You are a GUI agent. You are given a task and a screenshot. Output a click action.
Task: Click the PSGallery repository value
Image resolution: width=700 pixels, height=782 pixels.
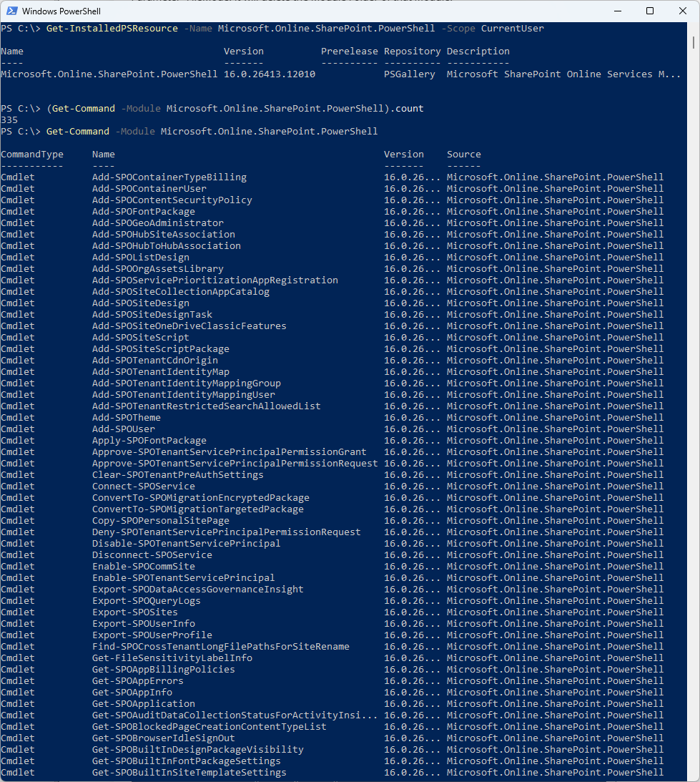(x=409, y=74)
